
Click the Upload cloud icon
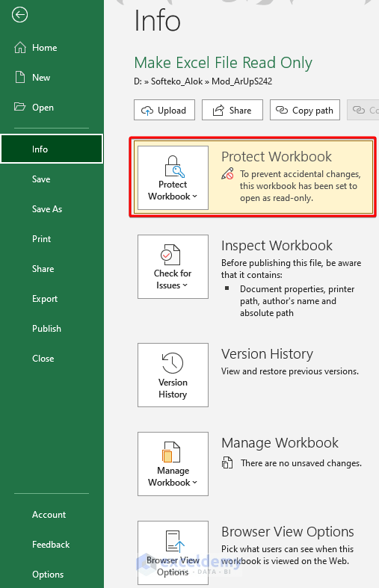tap(147, 111)
